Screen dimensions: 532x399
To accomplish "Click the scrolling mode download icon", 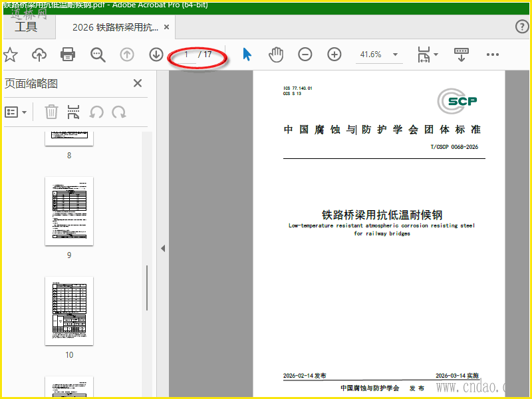I will pos(461,55).
